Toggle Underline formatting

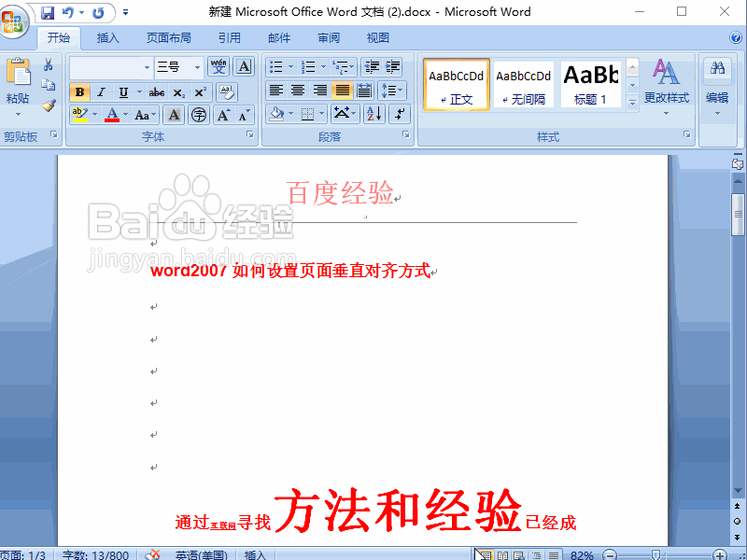123,92
